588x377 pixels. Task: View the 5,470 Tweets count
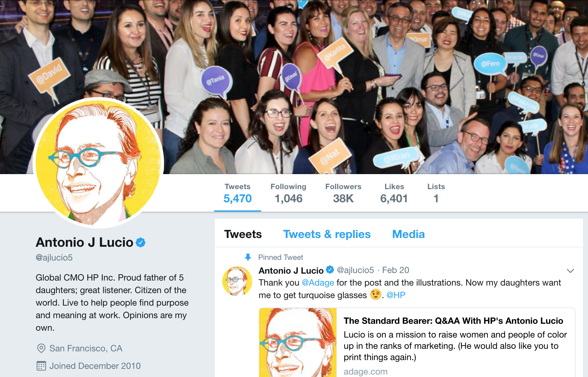pyautogui.click(x=238, y=193)
